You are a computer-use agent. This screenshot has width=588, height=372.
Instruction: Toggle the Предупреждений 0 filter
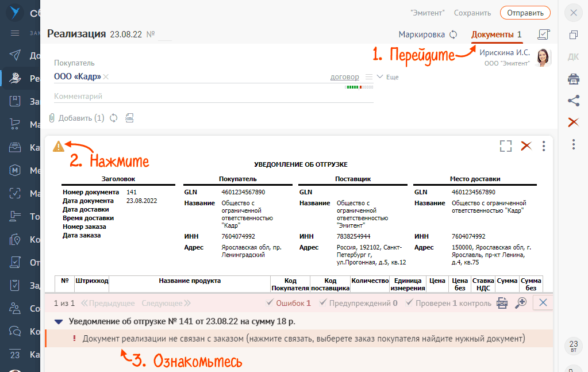(358, 303)
